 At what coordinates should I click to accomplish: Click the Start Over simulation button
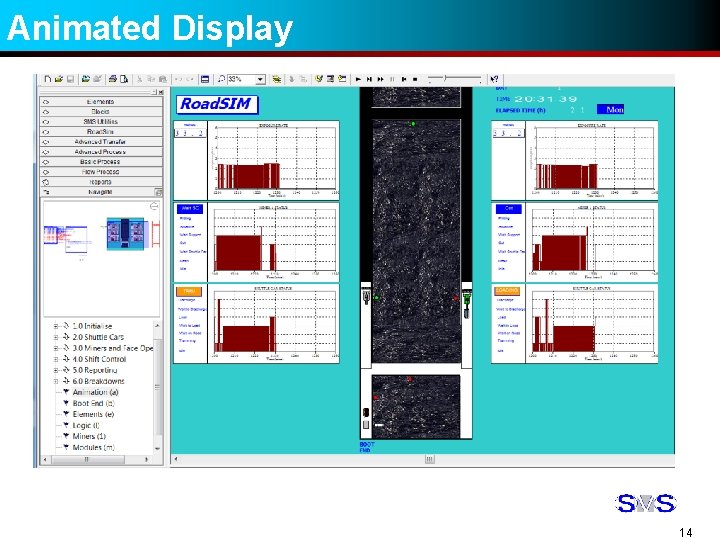(404, 79)
